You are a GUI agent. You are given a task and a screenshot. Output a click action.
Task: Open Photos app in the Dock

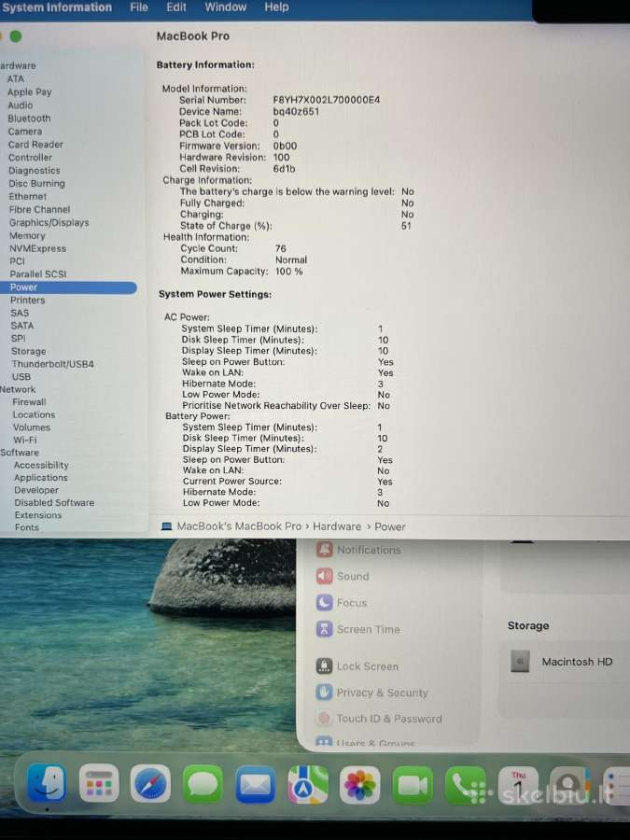tap(360, 785)
